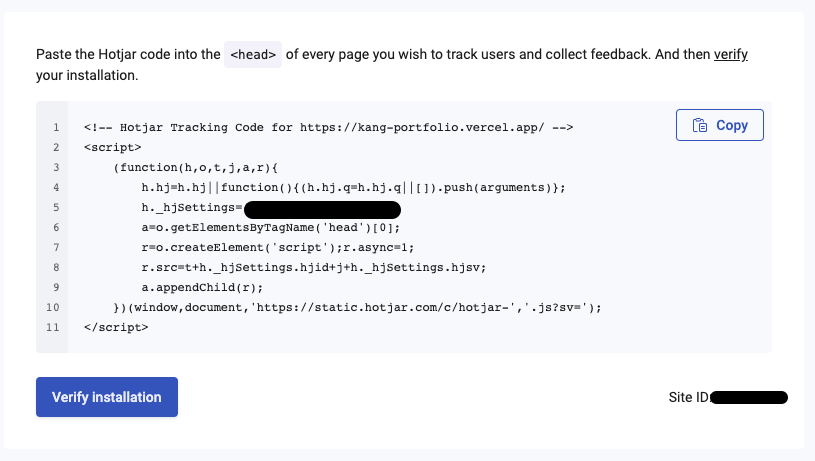Click the r=o.createElement('script');r.async=1; line
The width and height of the screenshot is (815, 461).
[278, 247]
